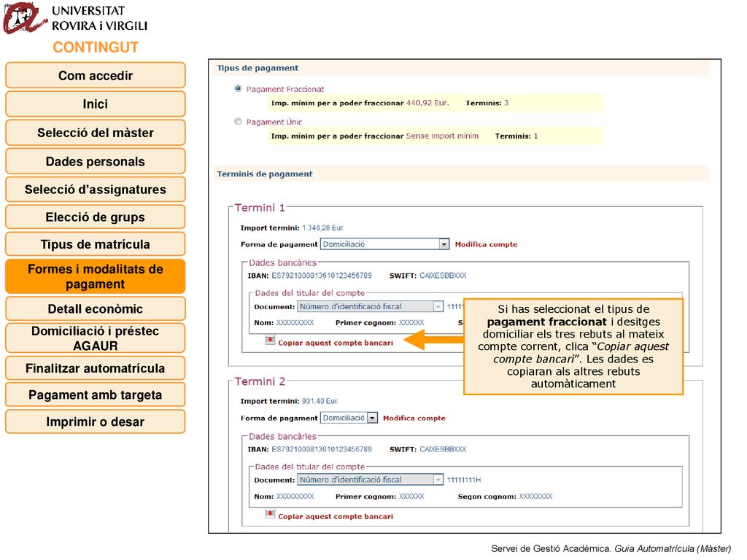The height and width of the screenshot is (560, 747).
Task: Click Primer cognom value in Termini 1
Action: tap(411, 323)
